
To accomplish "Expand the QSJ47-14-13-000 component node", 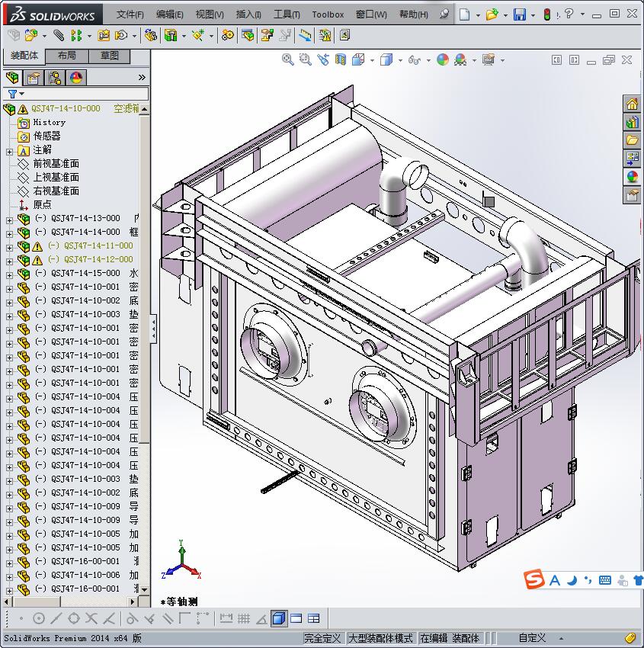I will click(x=9, y=219).
